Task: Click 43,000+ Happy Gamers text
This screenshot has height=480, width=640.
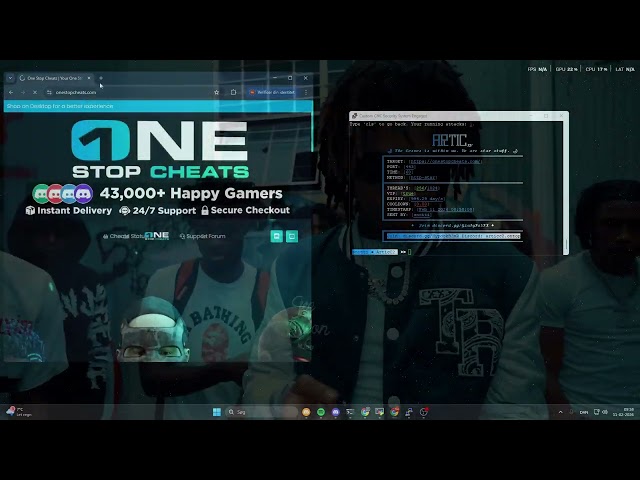Action: [x=191, y=193]
